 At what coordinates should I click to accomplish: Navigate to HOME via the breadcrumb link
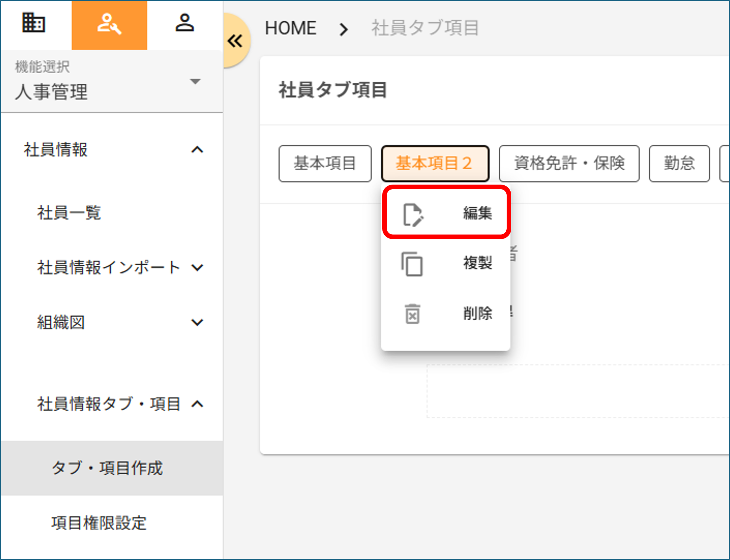click(290, 28)
